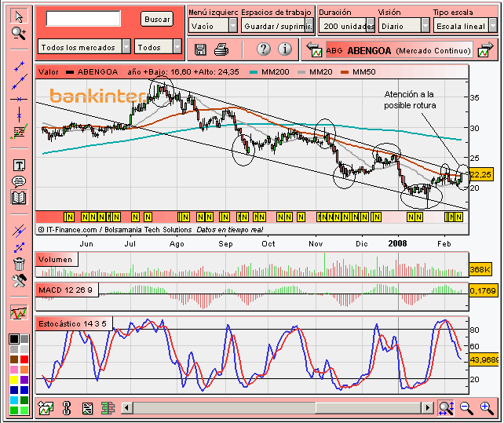The width and height of the screenshot is (504, 423).
Task: Click the MM200 legend entry
Action: [x=269, y=72]
